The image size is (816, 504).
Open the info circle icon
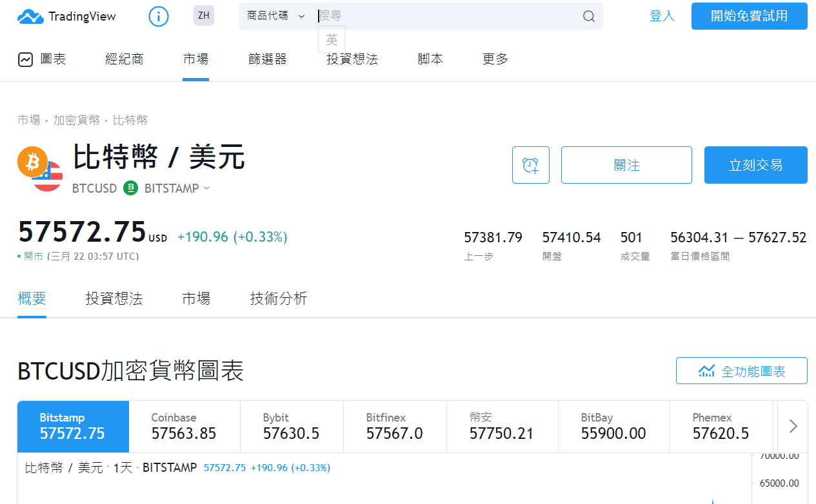[159, 16]
